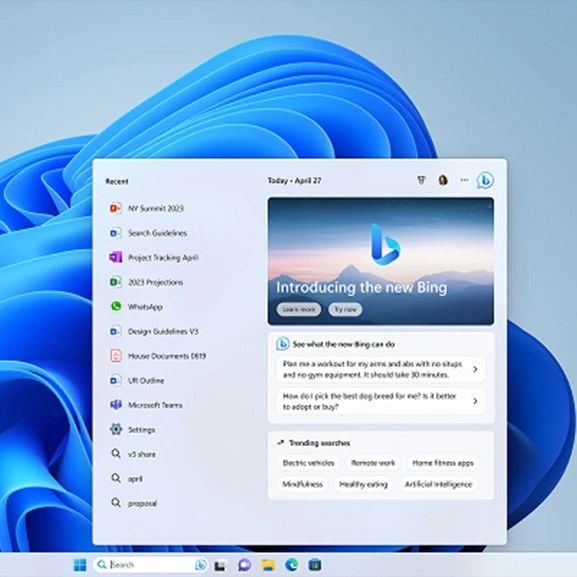This screenshot has height=577, width=577.
Task: Repeat the april recent search text
Action: (135, 479)
